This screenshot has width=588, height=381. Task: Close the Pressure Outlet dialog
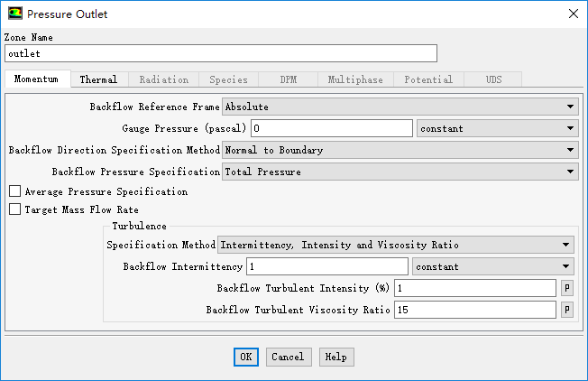(572, 14)
